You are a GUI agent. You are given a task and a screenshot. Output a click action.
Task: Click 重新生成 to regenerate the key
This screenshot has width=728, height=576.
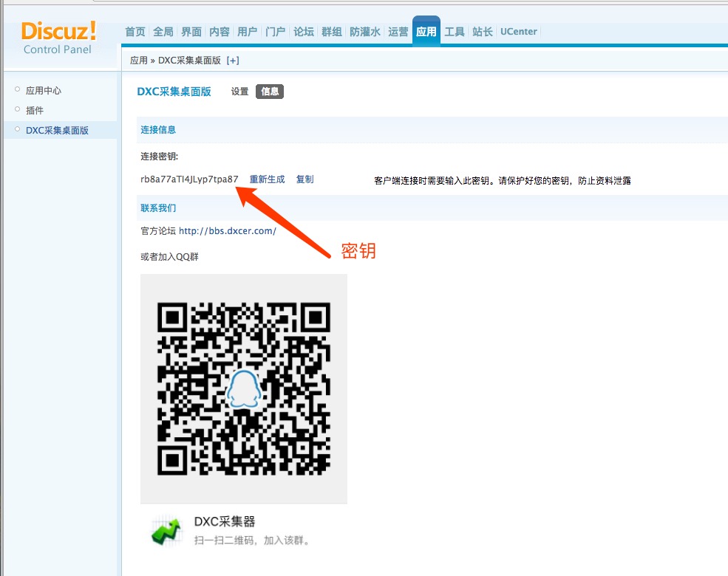click(267, 179)
